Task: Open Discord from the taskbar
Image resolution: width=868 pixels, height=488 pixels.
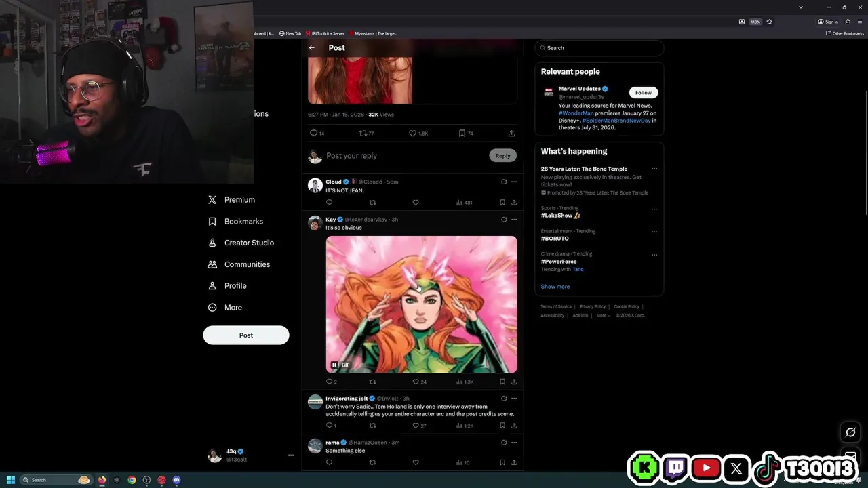Action: (x=176, y=480)
